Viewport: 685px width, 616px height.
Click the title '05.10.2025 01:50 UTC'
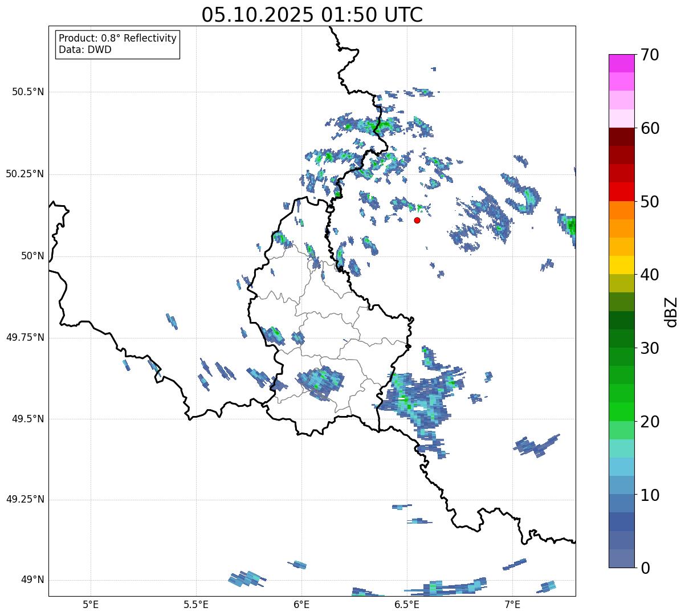click(312, 15)
